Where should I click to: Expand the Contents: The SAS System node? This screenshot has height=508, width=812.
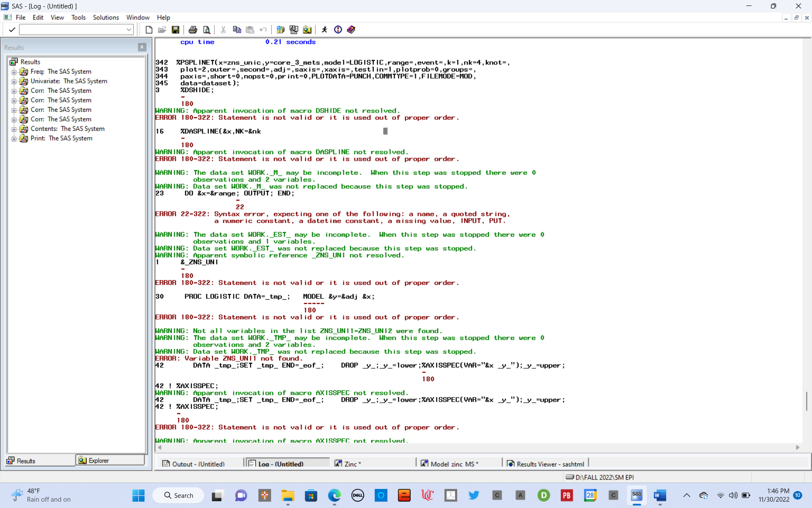pyautogui.click(x=14, y=129)
